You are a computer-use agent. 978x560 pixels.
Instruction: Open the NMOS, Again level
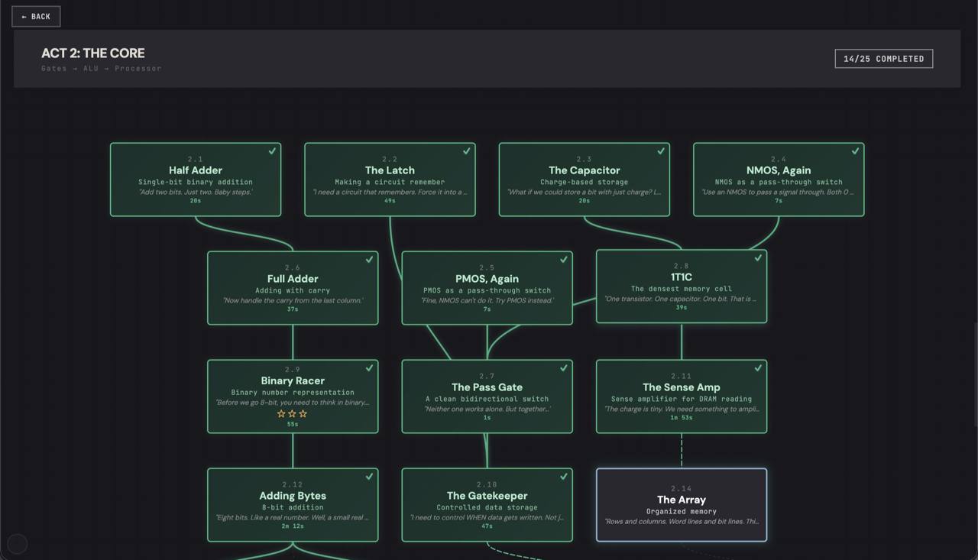pos(779,180)
